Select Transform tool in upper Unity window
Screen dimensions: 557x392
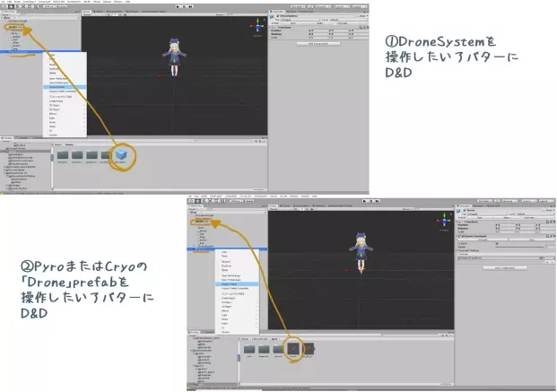36,6
